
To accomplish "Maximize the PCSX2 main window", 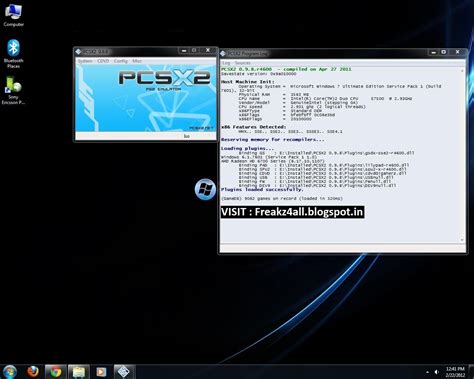I will [194, 51].
